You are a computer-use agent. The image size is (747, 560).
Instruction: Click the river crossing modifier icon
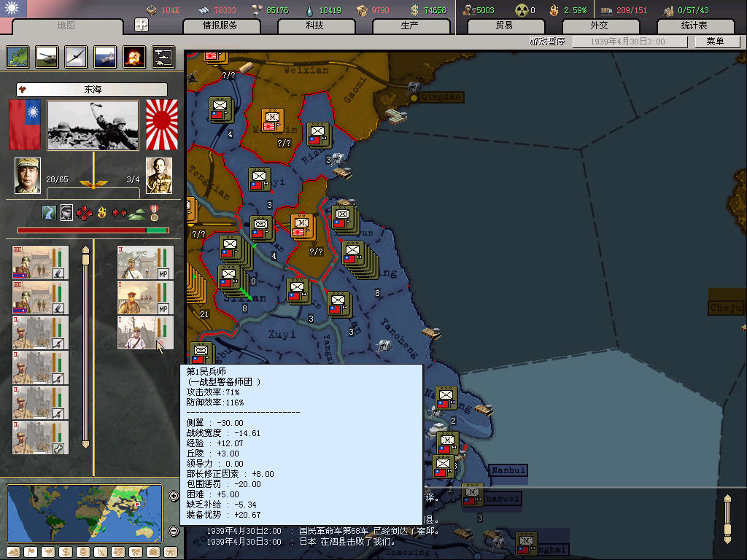49,212
